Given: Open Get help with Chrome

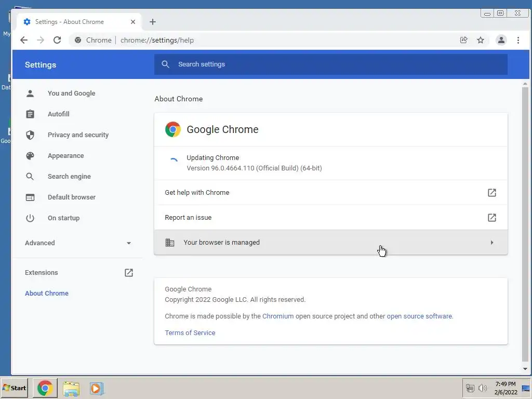Looking at the screenshot, I should point(331,192).
